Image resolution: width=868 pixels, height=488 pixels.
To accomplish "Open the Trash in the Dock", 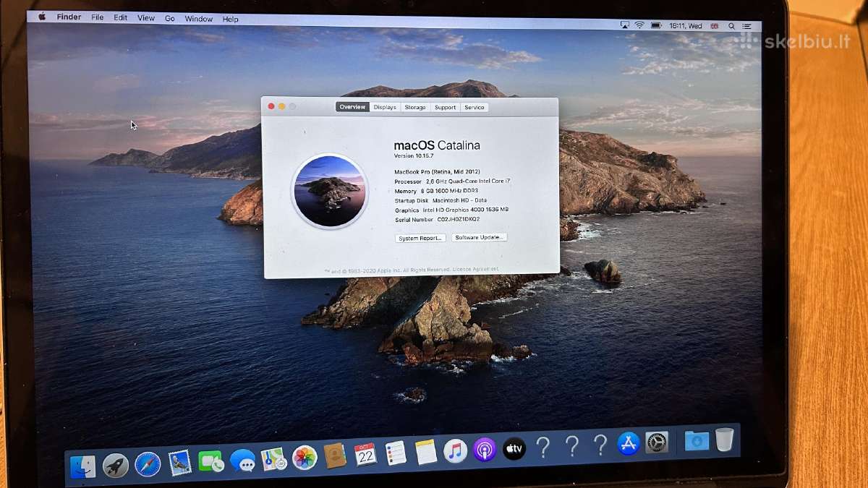I will 724,439.
